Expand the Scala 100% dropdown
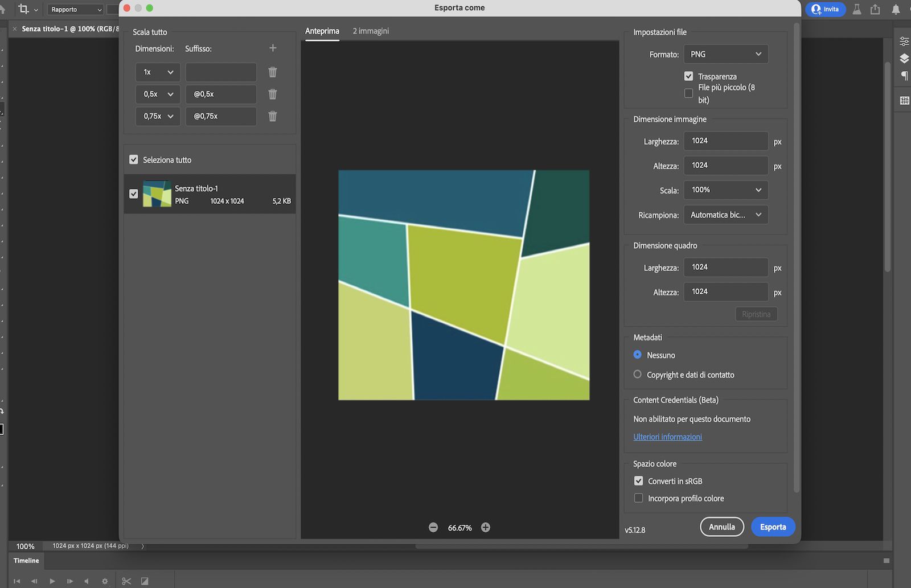 click(x=725, y=190)
